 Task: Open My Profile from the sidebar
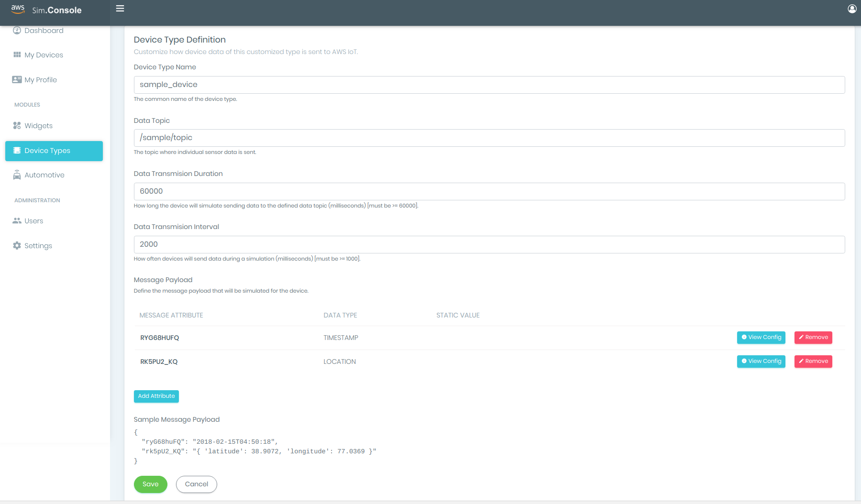tap(17, 79)
